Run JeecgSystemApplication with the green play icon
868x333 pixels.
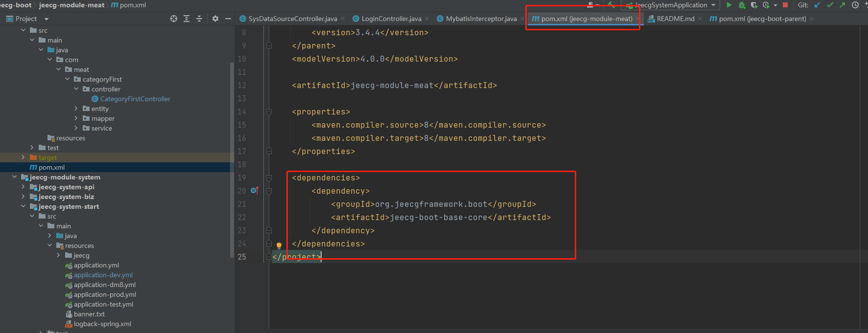coord(729,5)
